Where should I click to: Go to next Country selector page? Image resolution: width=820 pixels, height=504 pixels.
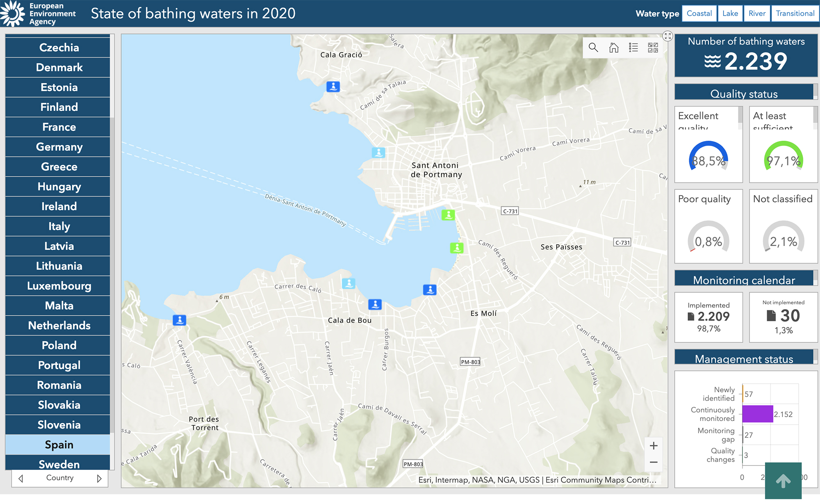pyautogui.click(x=99, y=478)
